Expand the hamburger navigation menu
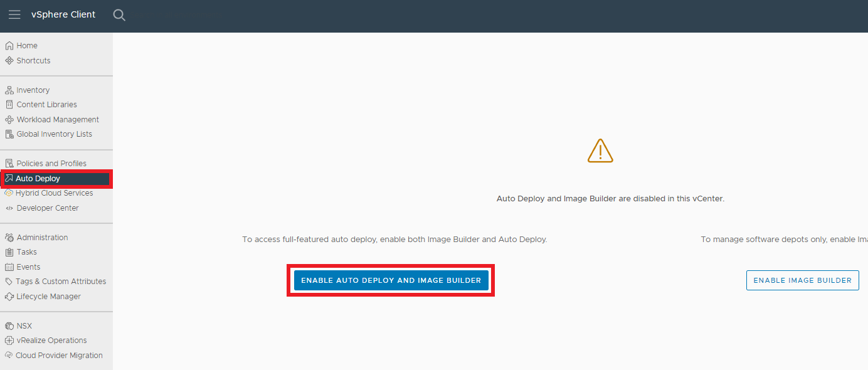This screenshot has width=868, height=370. tap(14, 14)
